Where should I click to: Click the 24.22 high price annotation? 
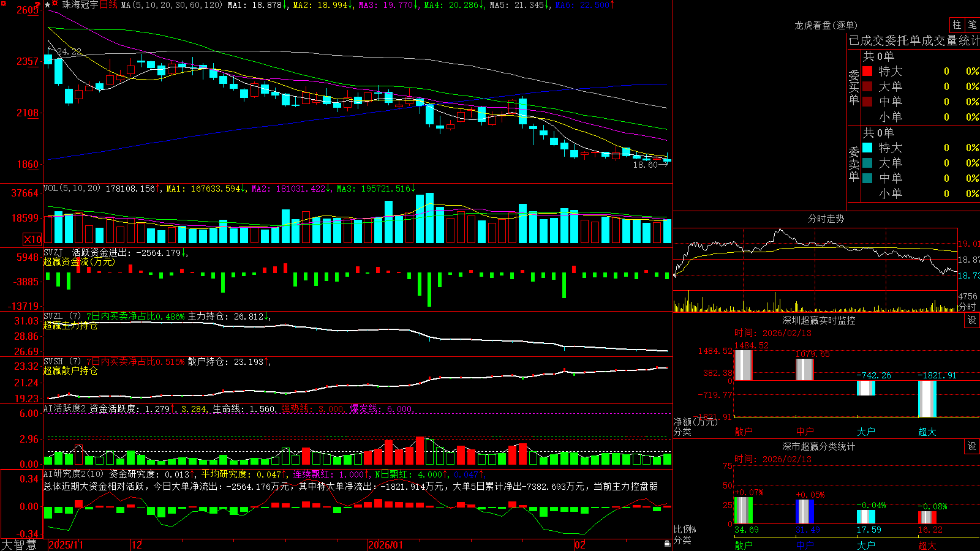tap(69, 51)
